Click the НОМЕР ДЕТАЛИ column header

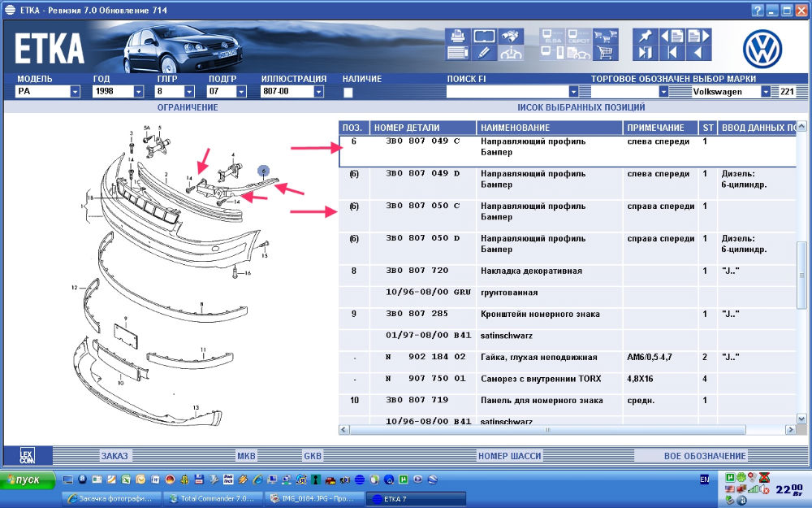pyautogui.click(x=423, y=128)
